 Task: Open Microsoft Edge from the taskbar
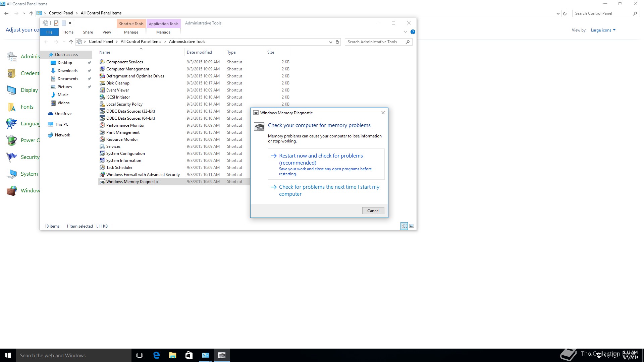156,355
